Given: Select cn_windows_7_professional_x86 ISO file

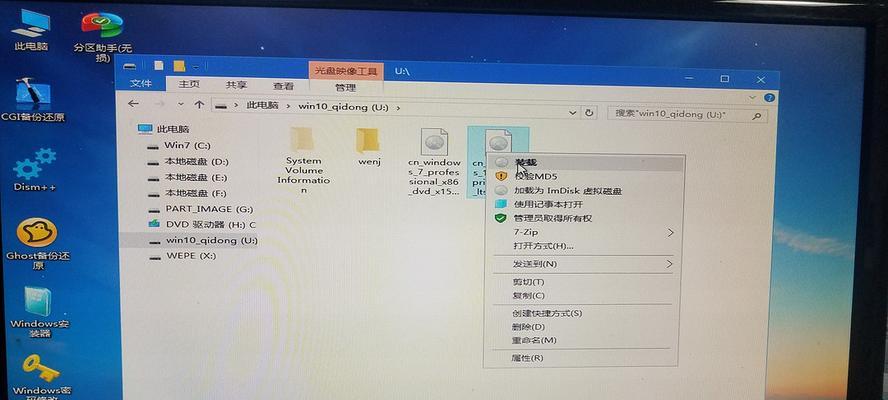Looking at the screenshot, I should coord(434,162).
